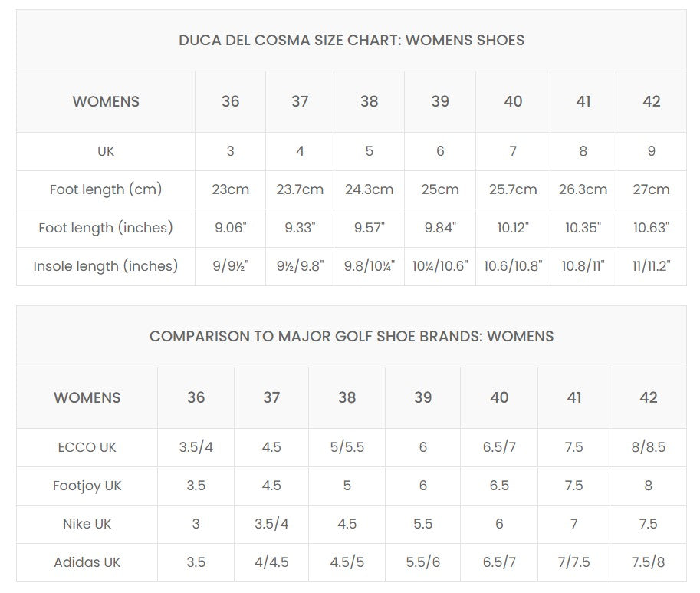This screenshot has height=593, width=700.
Task: Click the ECCO UK 8/8.5 cell
Action: [x=648, y=447]
